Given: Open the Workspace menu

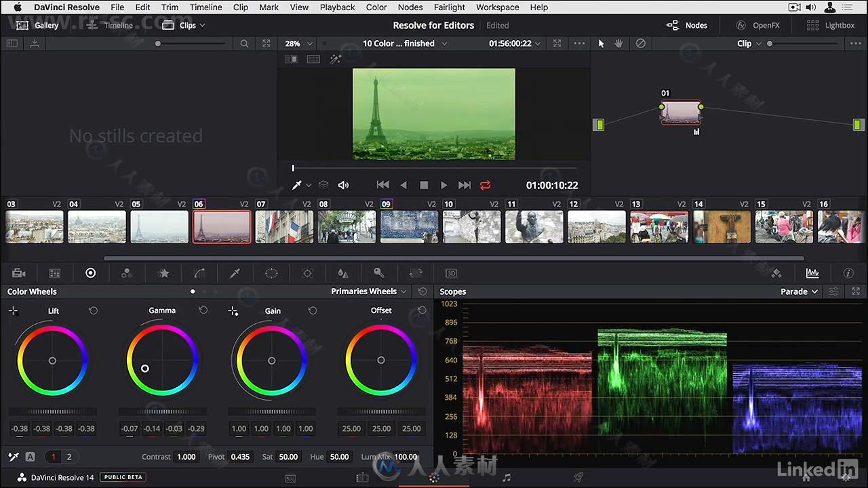Looking at the screenshot, I should tap(498, 7).
